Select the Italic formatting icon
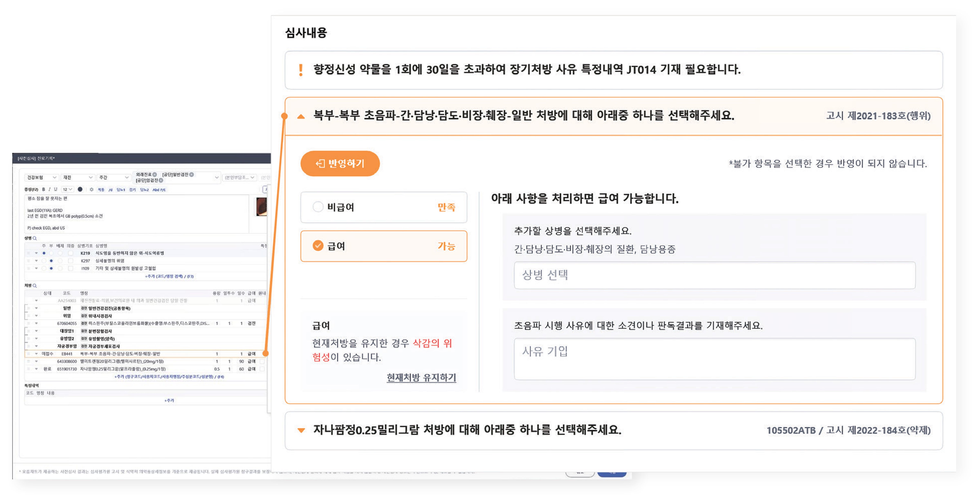980x503 pixels. [49, 189]
